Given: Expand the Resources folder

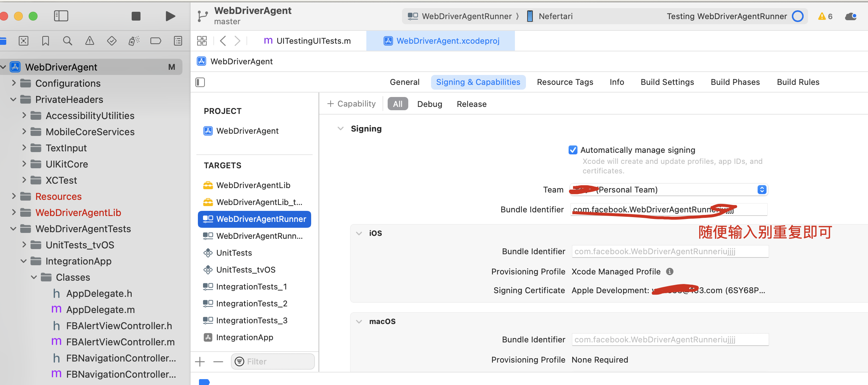Looking at the screenshot, I should [14, 196].
